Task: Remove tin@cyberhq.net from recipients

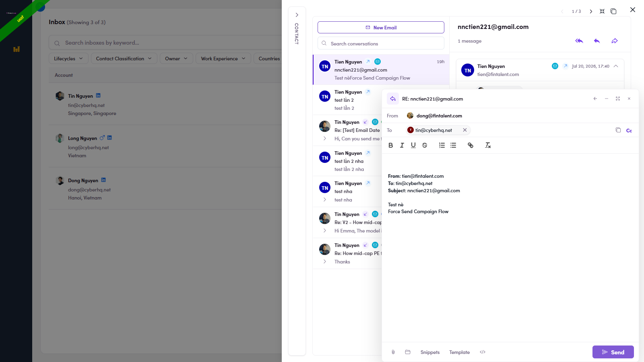Action: [x=465, y=130]
